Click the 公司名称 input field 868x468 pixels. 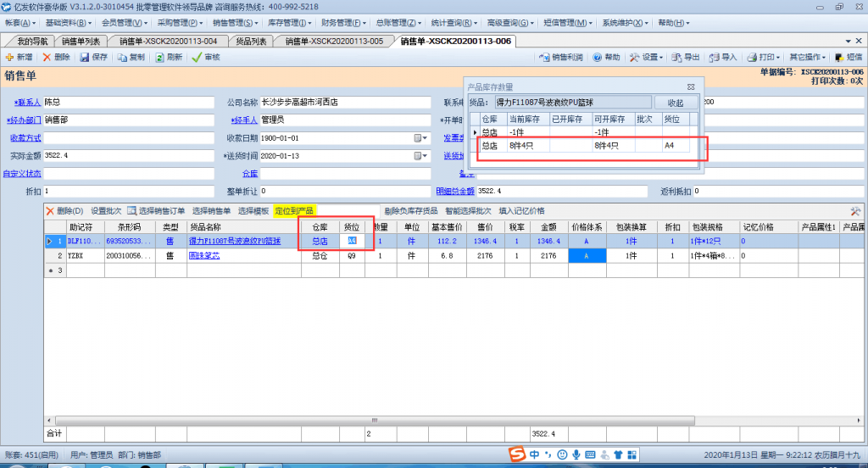click(346, 103)
